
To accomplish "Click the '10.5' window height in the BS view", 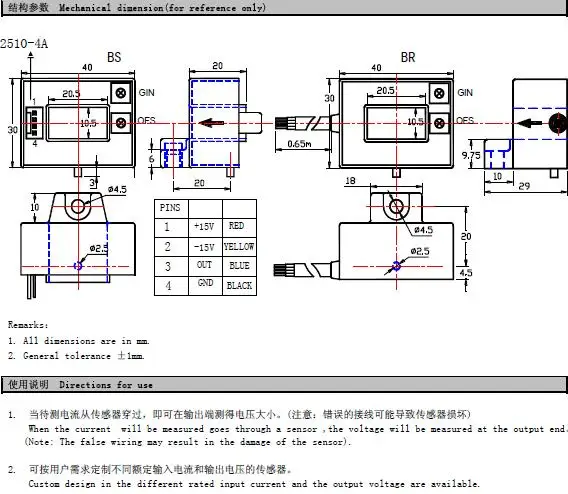I will click(x=88, y=123).
